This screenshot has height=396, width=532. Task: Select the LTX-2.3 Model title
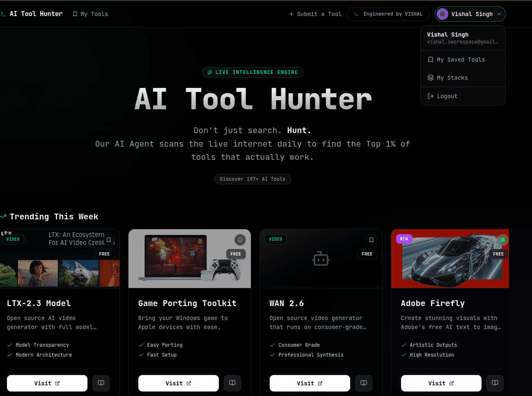point(39,303)
